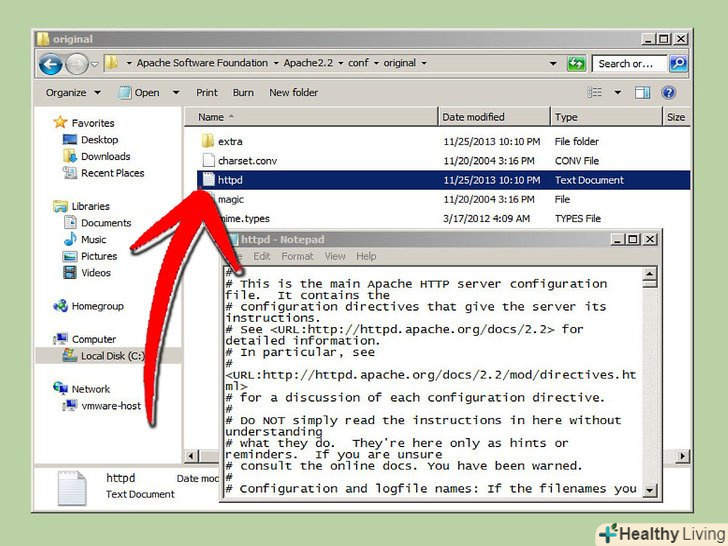Click the Computer icon in sidebar
This screenshot has height=546, width=728.
[60, 339]
